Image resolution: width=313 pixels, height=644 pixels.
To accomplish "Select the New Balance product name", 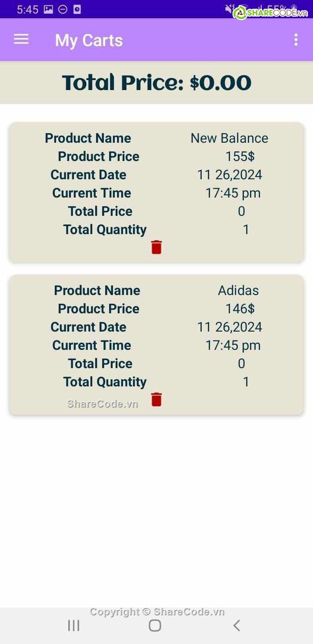I will 229,138.
